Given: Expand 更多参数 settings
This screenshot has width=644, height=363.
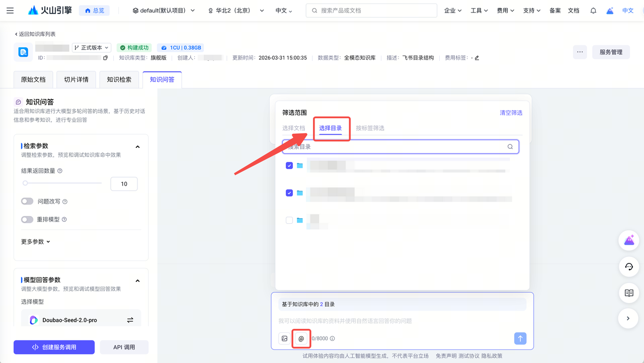Looking at the screenshot, I should pos(36,242).
